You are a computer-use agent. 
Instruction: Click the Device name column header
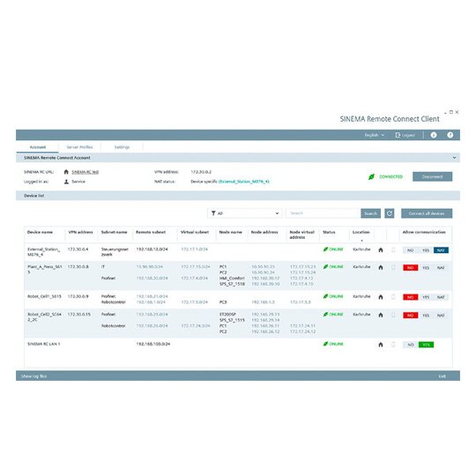40,232
